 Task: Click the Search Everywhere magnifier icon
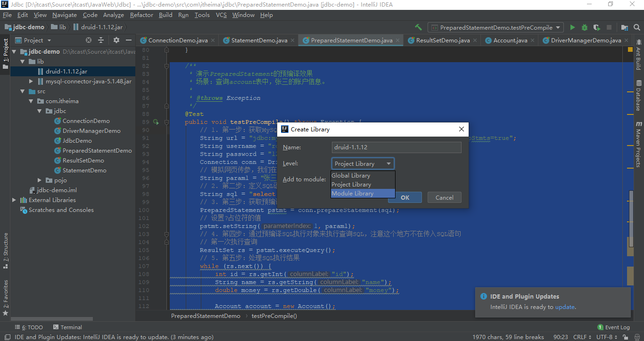tap(637, 28)
